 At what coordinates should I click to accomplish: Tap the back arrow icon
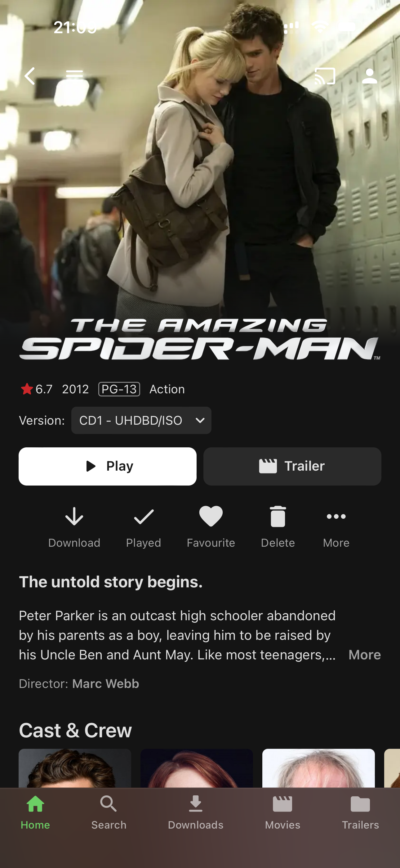tap(30, 76)
